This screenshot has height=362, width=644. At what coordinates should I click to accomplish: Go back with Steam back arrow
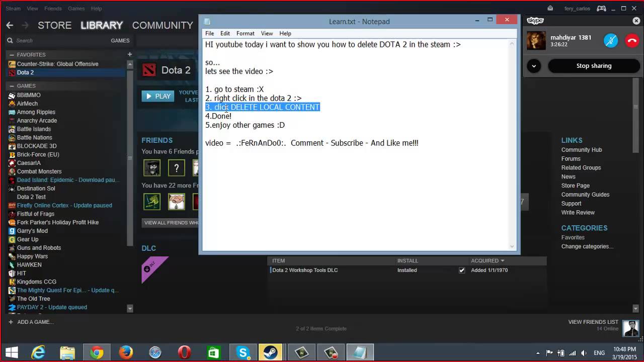point(10,25)
